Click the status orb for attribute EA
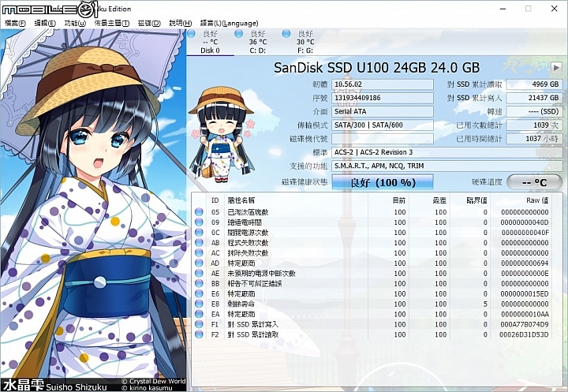Screen dimensions: 568x392 pyautogui.click(x=199, y=314)
